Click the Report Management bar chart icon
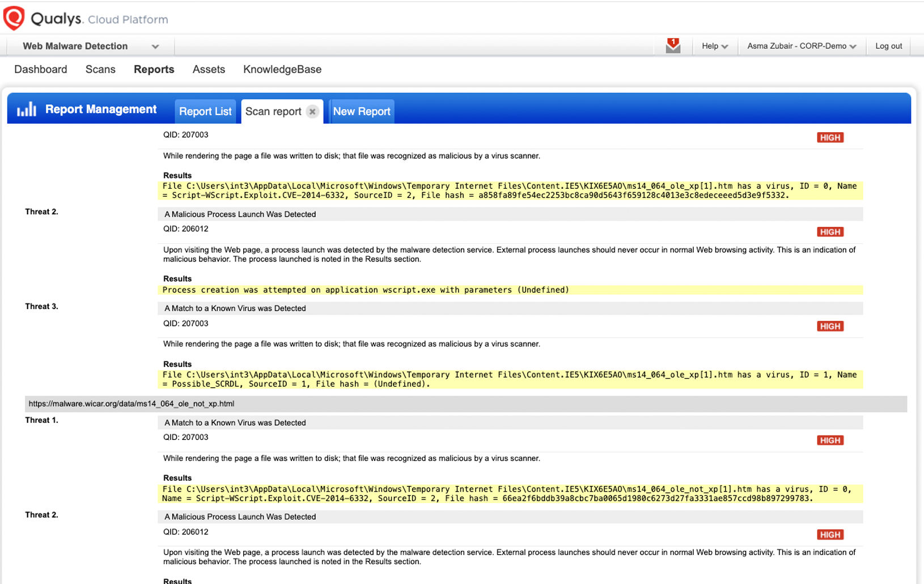The height and width of the screenshot is (584, 924). (x=27, y=109)
